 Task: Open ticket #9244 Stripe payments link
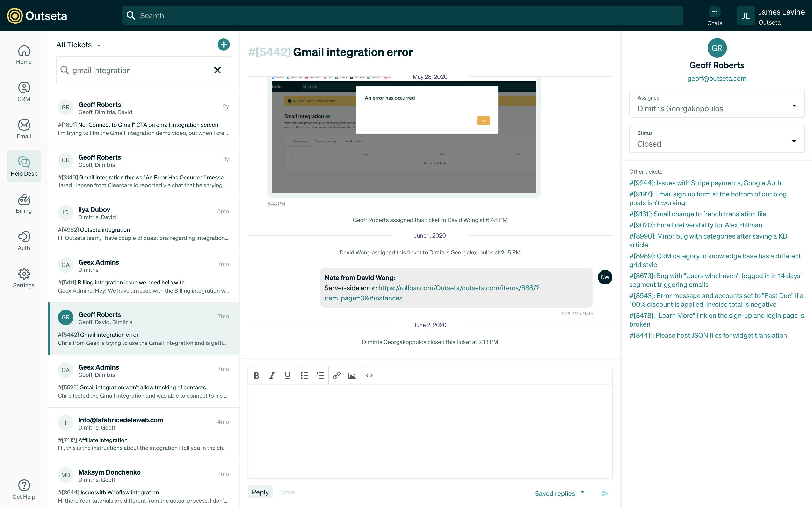(705, 183)
